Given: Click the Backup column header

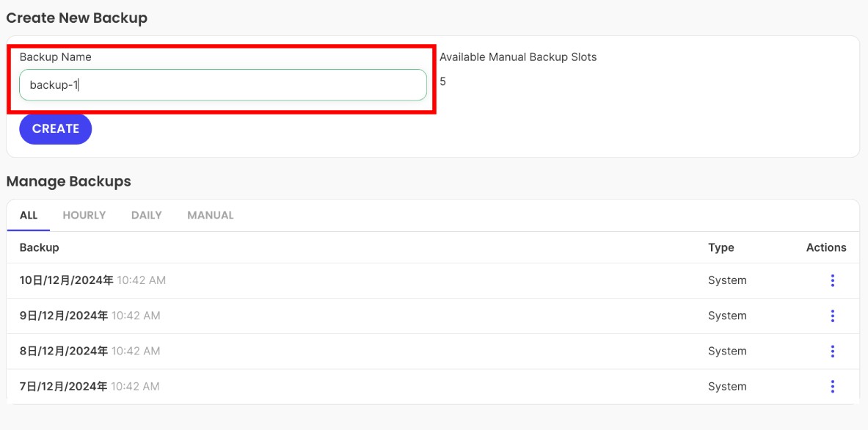Looking at the screenshot, I should coord(40,247).
